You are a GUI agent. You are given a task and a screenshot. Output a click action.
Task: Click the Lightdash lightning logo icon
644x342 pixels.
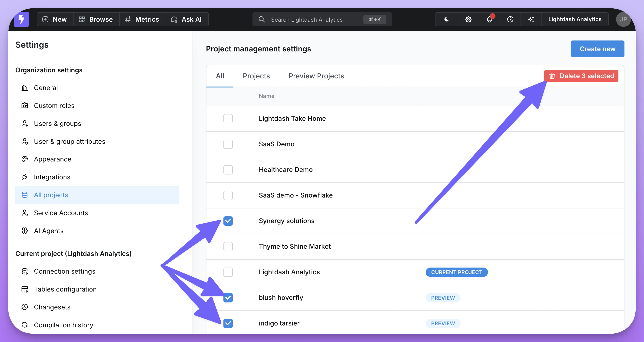tap(21, 19)
